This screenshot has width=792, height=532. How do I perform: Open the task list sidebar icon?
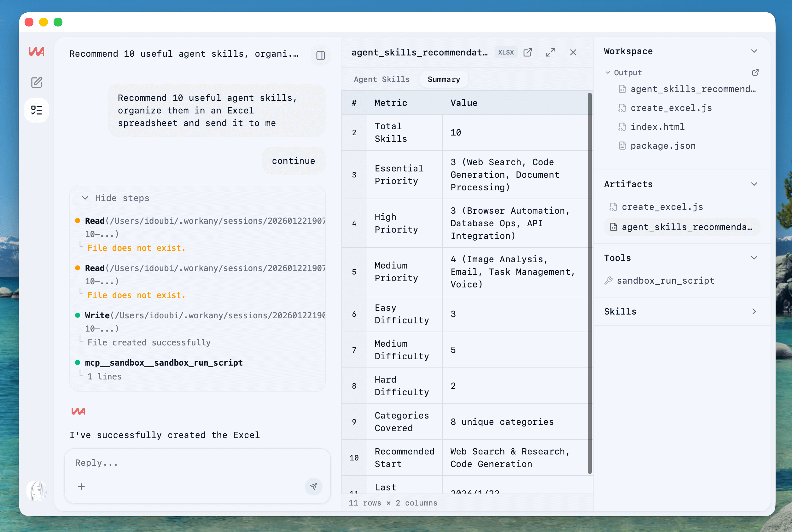(37, 110)
